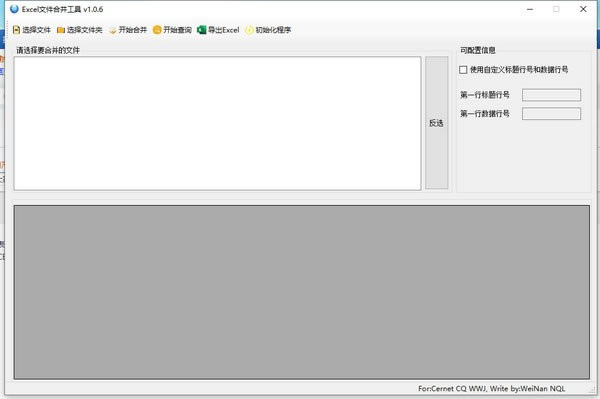600x399 pixels.
Task: Click inside the white file list box
Action: [217, 123]
